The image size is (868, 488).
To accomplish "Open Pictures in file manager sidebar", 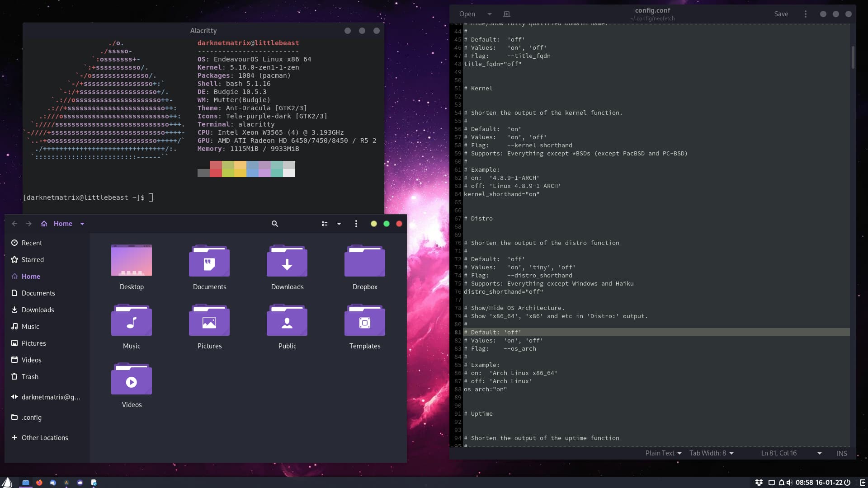I will [x=47, y=343].
